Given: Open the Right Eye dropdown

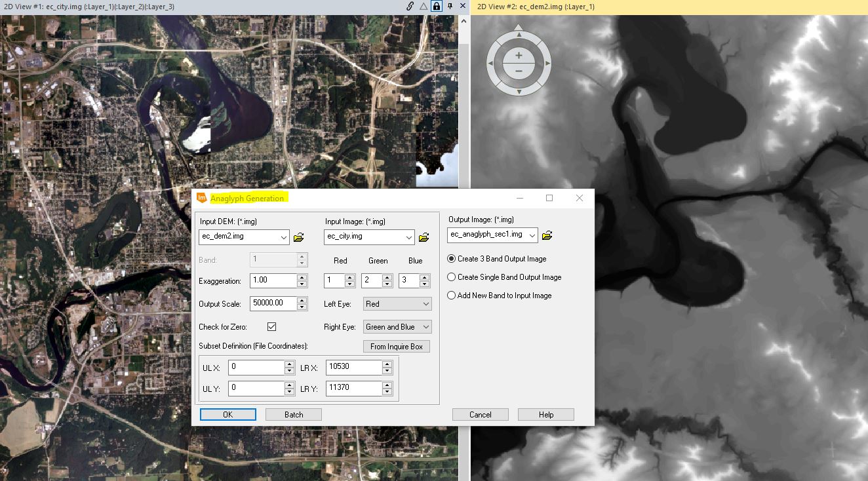Looking at the screenshot, I should point(427,326).
